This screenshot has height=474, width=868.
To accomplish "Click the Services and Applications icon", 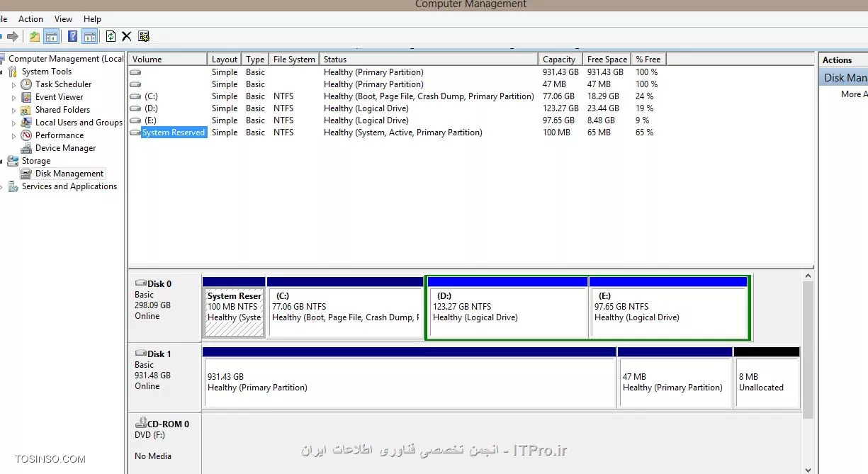I will (x=13, y=186).
